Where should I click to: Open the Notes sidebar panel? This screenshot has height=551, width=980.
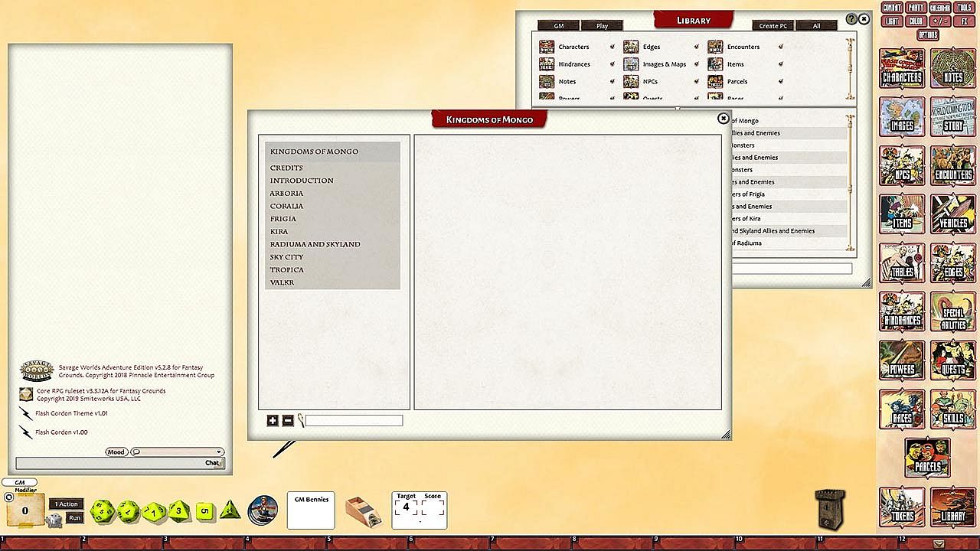point(953,69)
